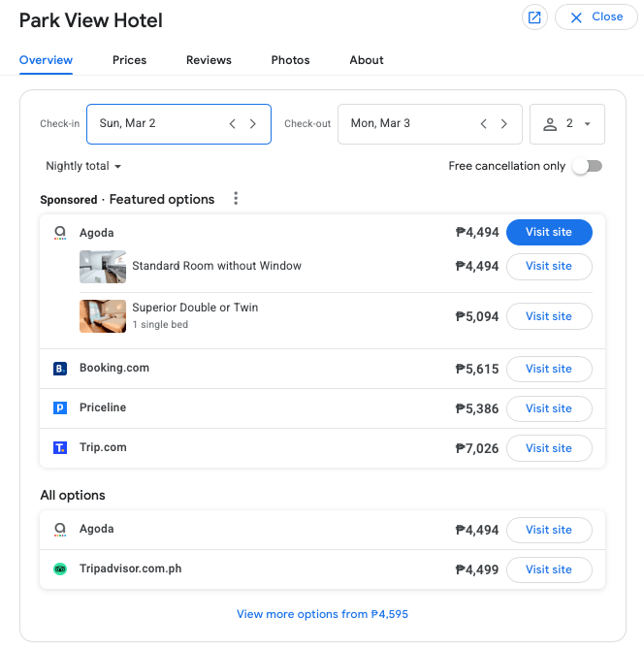
Task: Click the Trip.com logo icon
Action: pyautogui.click(x=60, y=447)
